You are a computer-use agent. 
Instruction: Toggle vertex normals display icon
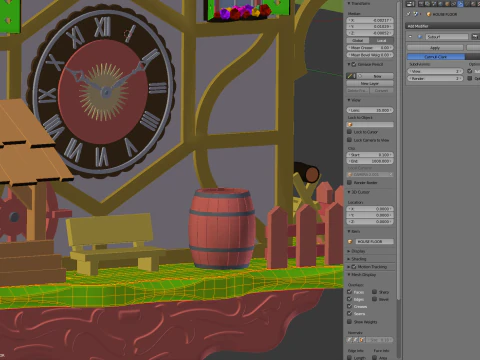[349, 340]
